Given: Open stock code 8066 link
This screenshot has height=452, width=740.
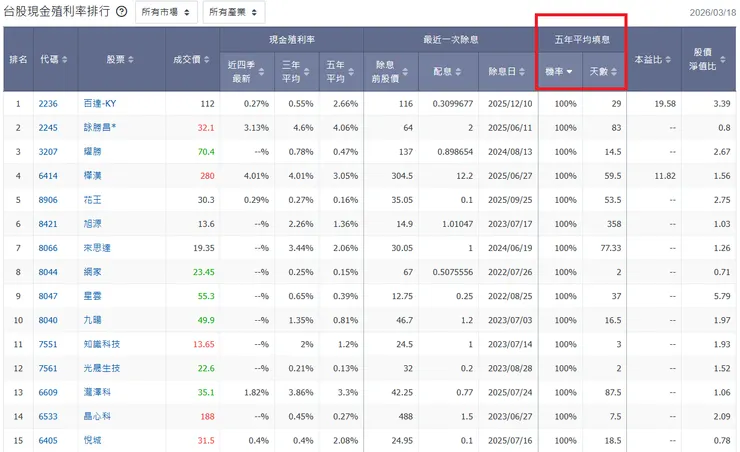Looking at the screenshot, I should click(48, 248).
